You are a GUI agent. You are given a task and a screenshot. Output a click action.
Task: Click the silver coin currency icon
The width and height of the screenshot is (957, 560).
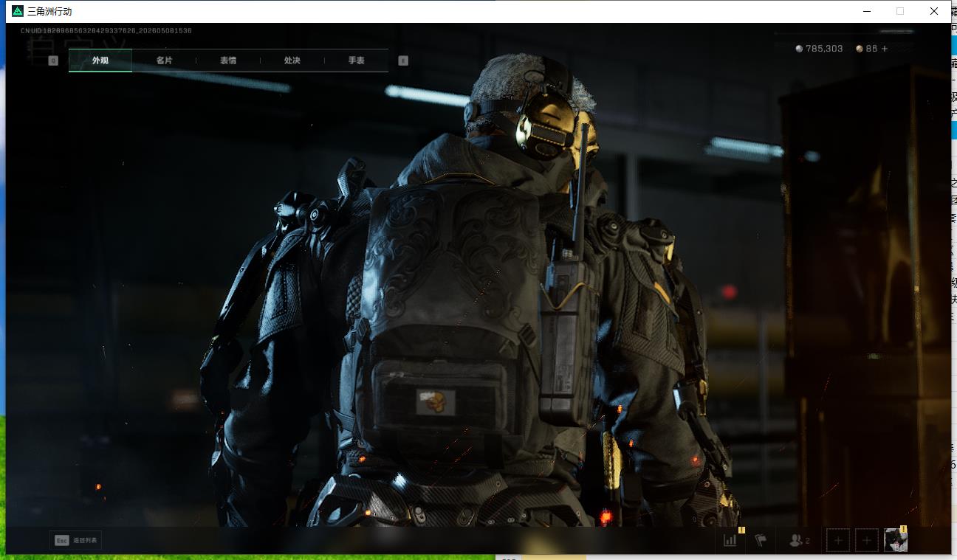tap(799, 49)
